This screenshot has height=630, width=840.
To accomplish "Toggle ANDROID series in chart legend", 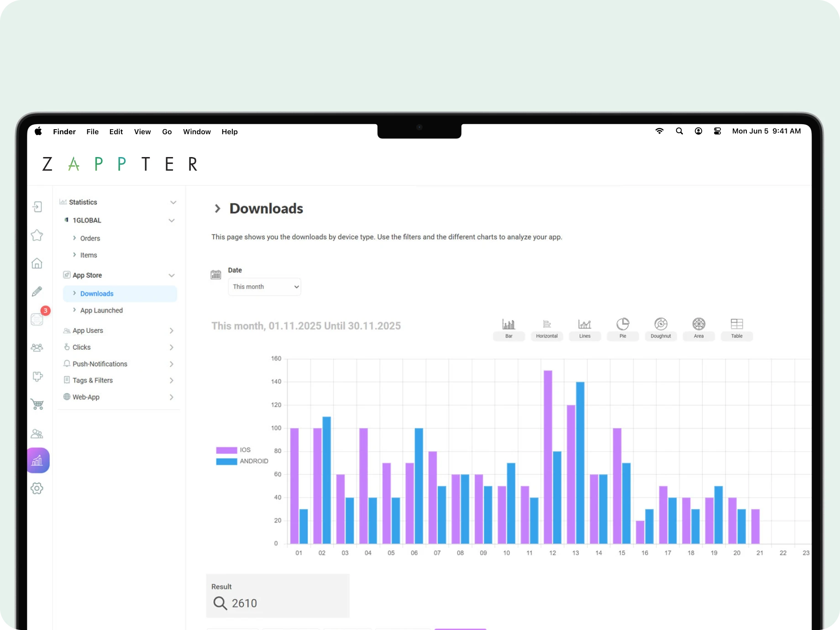I will (x=242, y=462).
